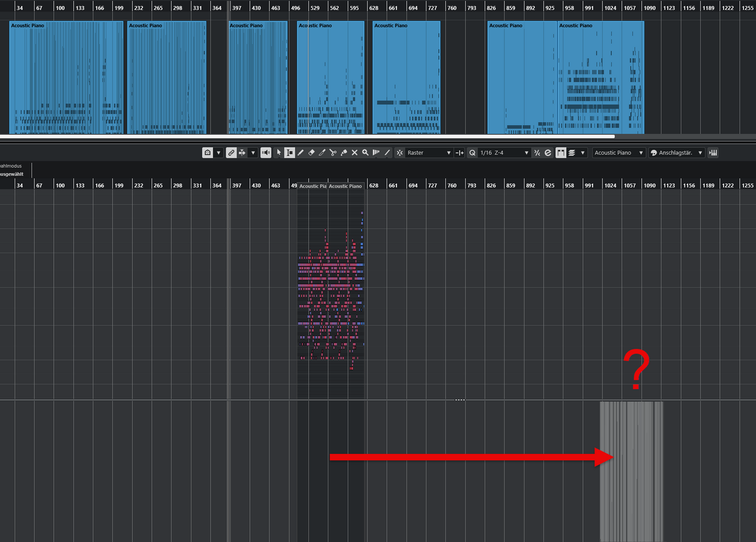Viewport: 756px width, 542px height.
Task: Select the Split scissors tool
Action: pyautogui.click(x=333, y=152)
